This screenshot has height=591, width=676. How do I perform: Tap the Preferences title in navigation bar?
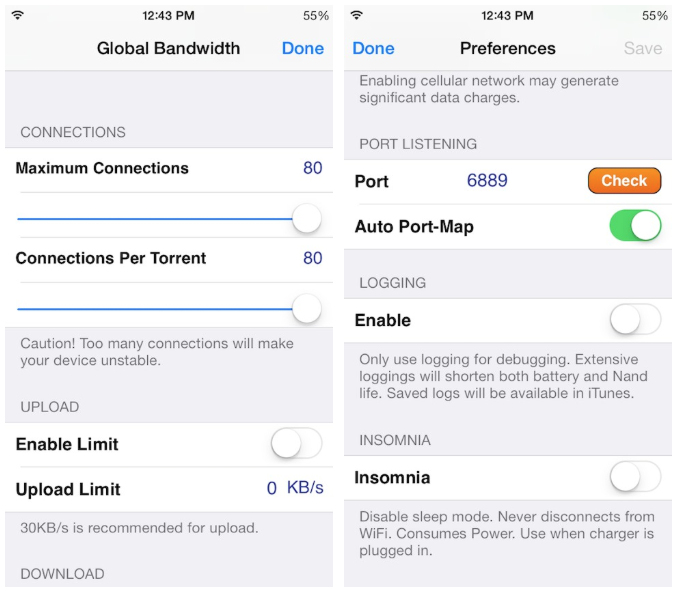click(x=507, y=48)
